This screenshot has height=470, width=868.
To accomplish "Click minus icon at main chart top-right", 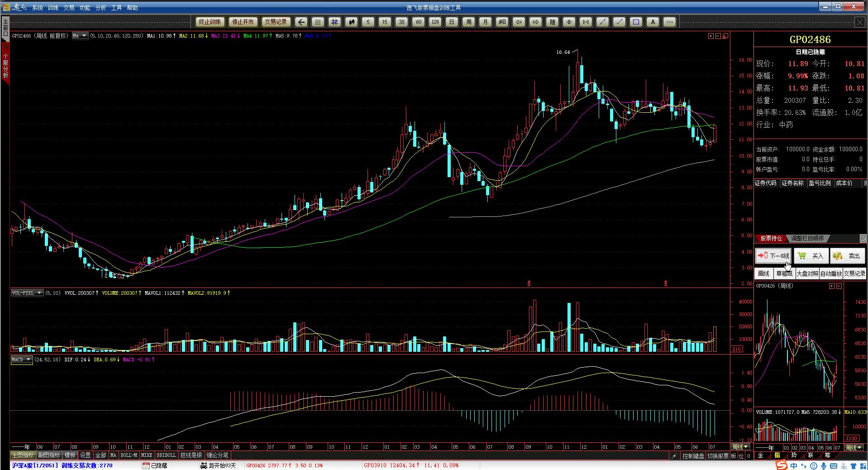I will pyautogui.click(x=718, y=36).
